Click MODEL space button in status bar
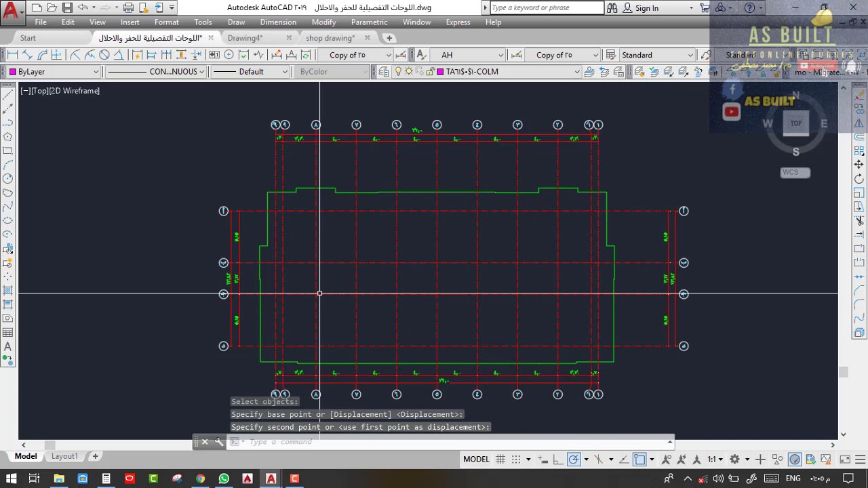This screenshot has width=868, height=488. click(476, 460)
